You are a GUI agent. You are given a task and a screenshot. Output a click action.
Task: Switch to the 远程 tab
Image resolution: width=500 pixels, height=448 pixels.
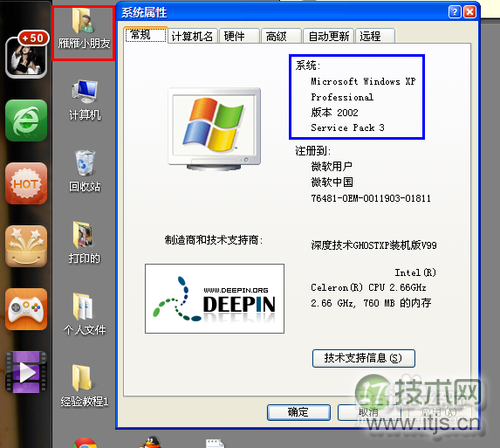375,36
